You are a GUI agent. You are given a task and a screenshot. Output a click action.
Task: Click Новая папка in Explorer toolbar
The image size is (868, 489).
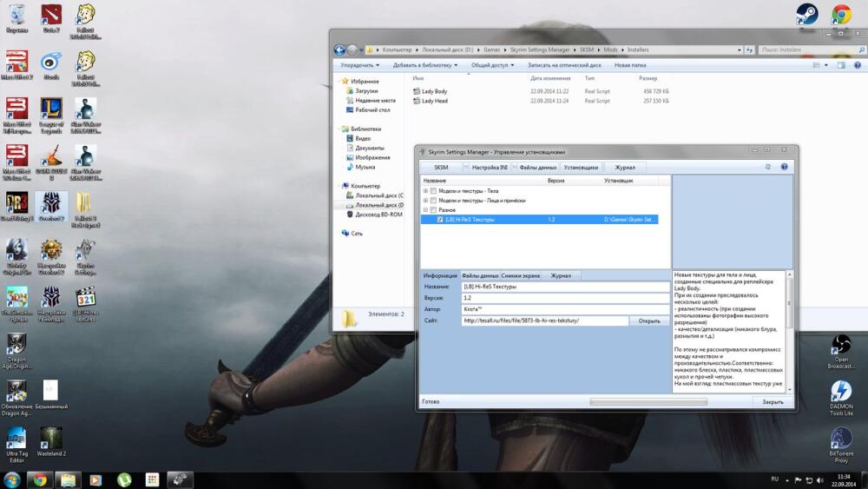630,65
